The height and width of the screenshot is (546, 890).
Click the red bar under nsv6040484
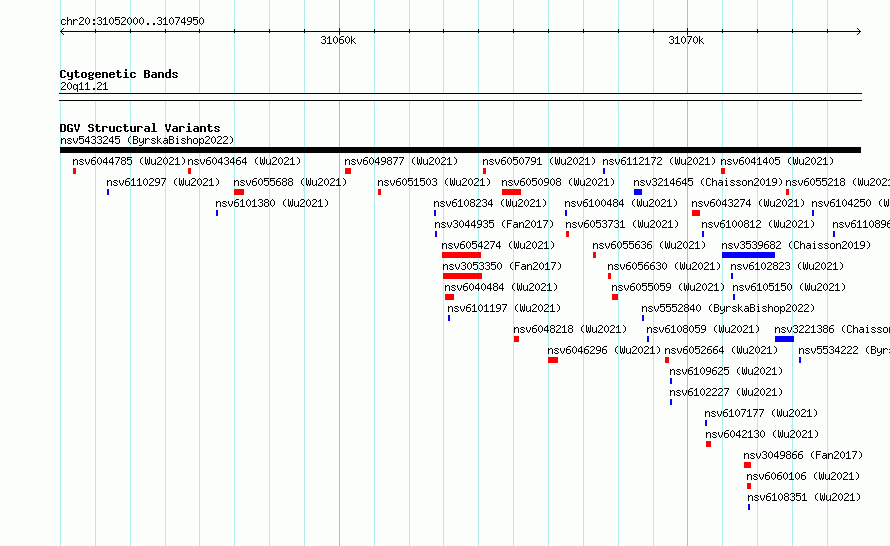tap(450, 297)
